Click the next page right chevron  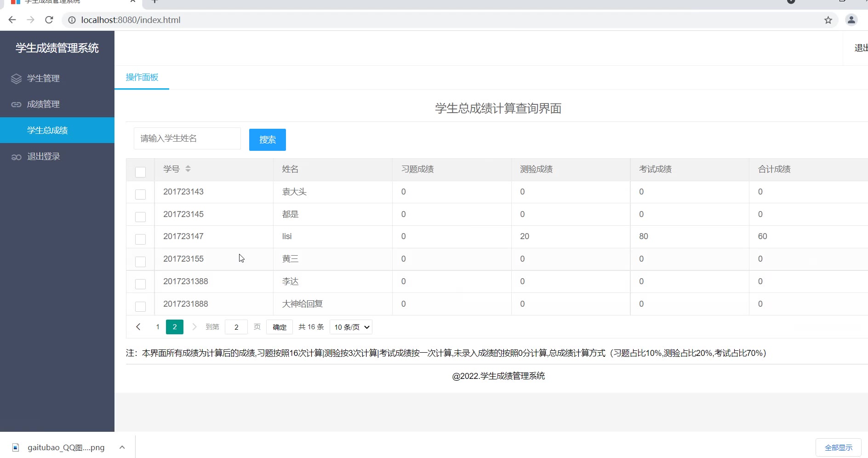194,327
